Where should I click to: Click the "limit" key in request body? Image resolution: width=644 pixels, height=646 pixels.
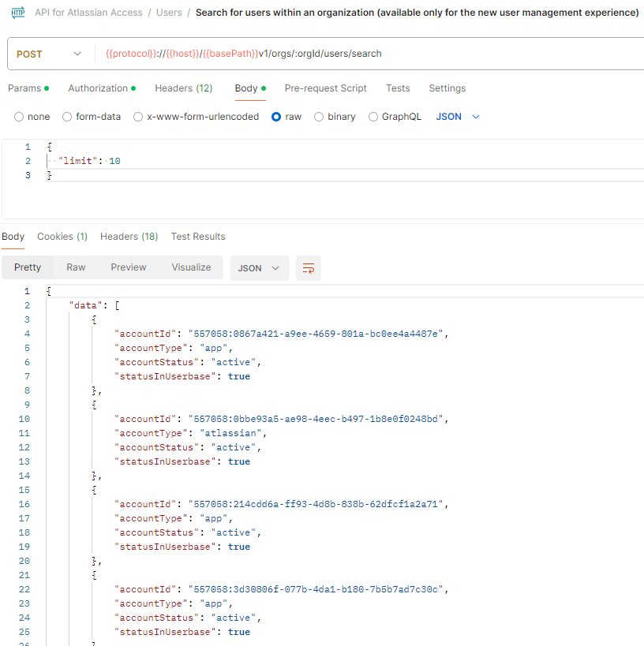(x=77, y=161)
